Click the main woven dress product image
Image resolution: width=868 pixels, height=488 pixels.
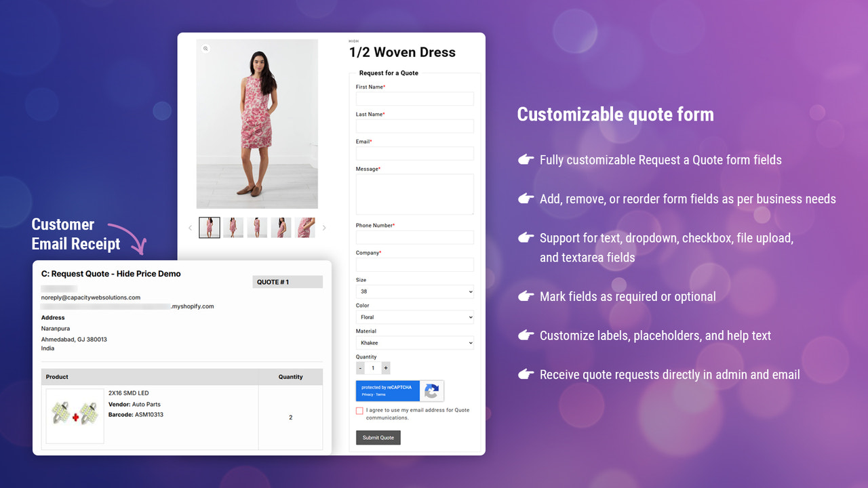[257, 124]
